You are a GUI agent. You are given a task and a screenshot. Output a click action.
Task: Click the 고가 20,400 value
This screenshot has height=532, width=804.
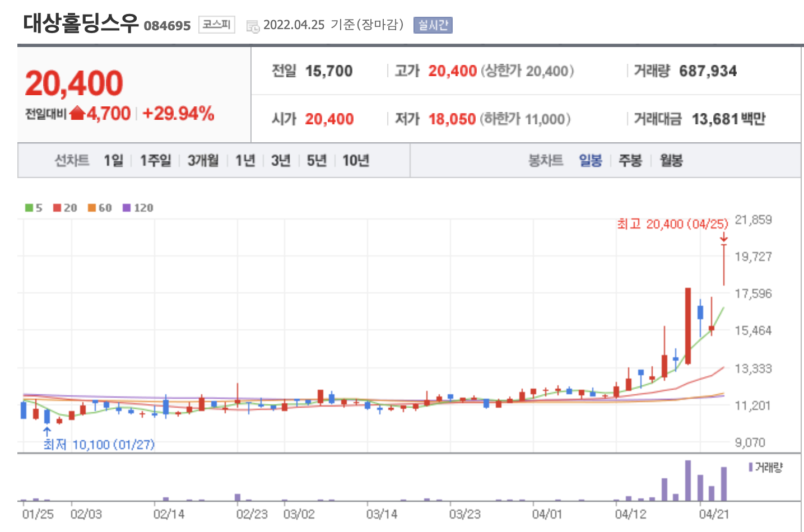click(x=453, y=71)
